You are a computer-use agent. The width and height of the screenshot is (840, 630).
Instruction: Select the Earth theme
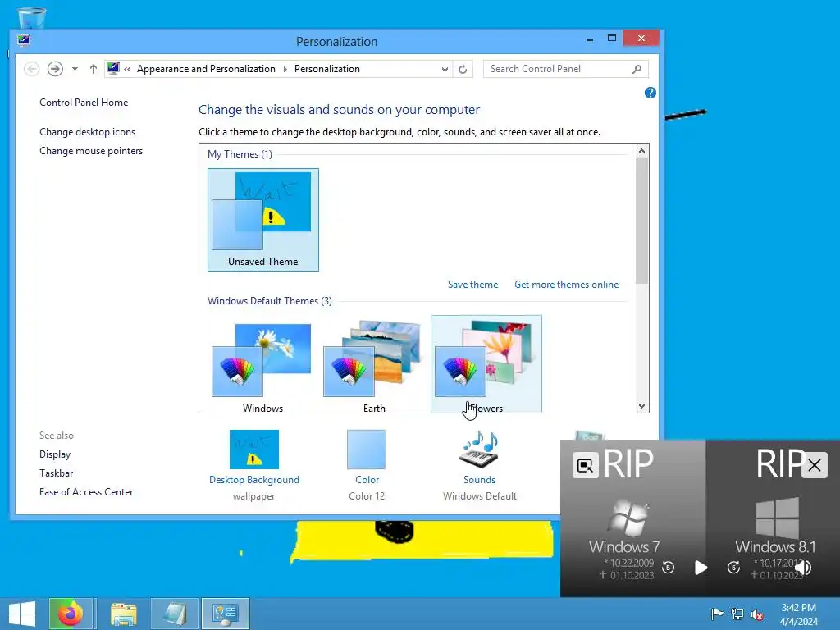coord(374,364)
